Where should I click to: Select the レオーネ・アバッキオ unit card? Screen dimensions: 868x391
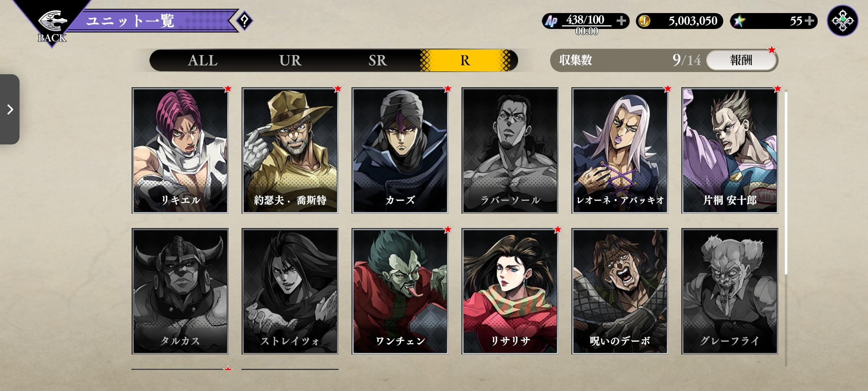620,150
